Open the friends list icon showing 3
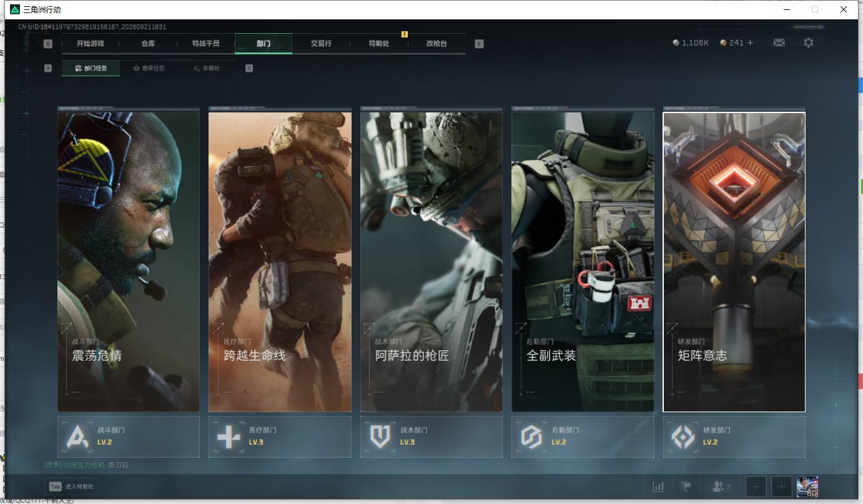 [x=721, y=487]
